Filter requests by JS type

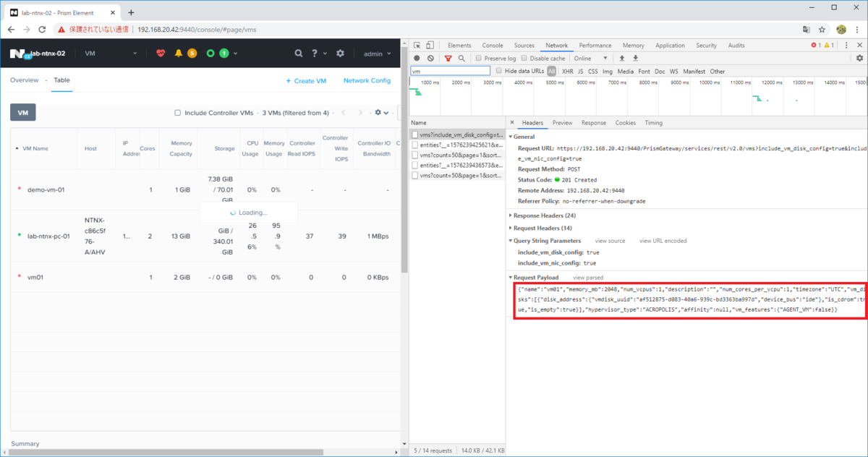581,72
